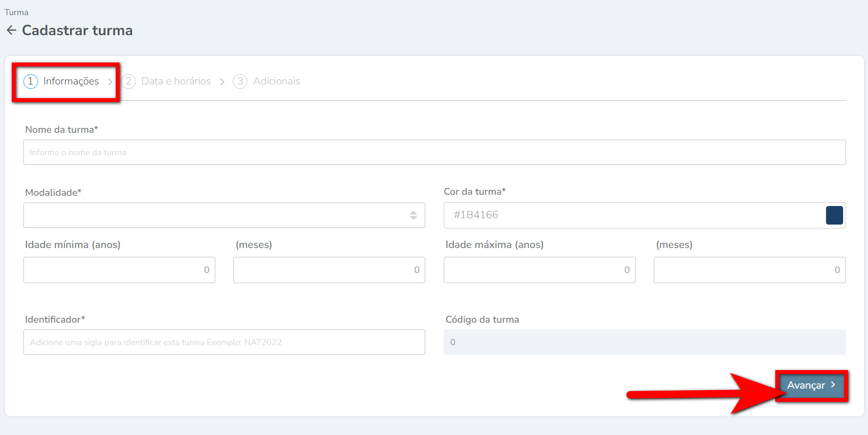Click the back arrow beside Cadastrar turma
Viewport: 868px width, 435px height.
[x=11, y=30]
